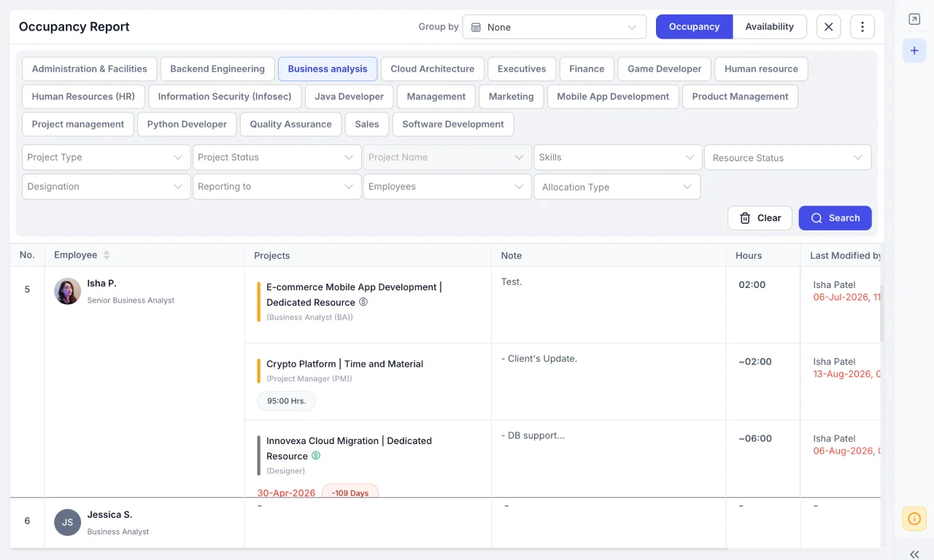The height and width of the screenshot is (560, 934).
Task: Click the ~06:00 hours value
Action: click(755, 438)
